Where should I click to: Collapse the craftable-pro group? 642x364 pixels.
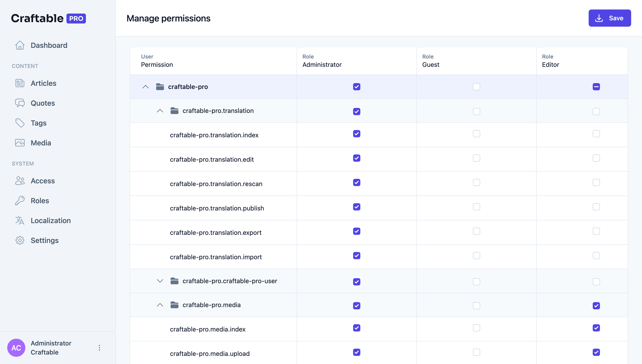point(145,87)
